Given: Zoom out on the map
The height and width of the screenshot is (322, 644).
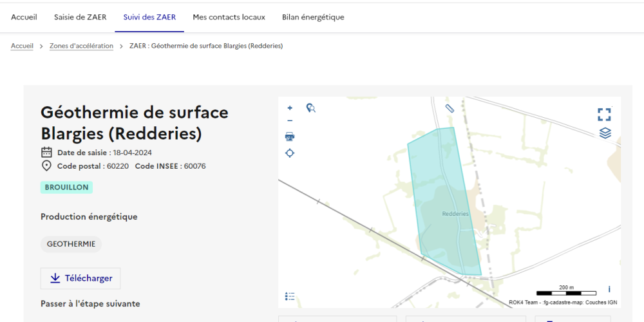Looking at the screenshot, I should [x=290, y=120].
